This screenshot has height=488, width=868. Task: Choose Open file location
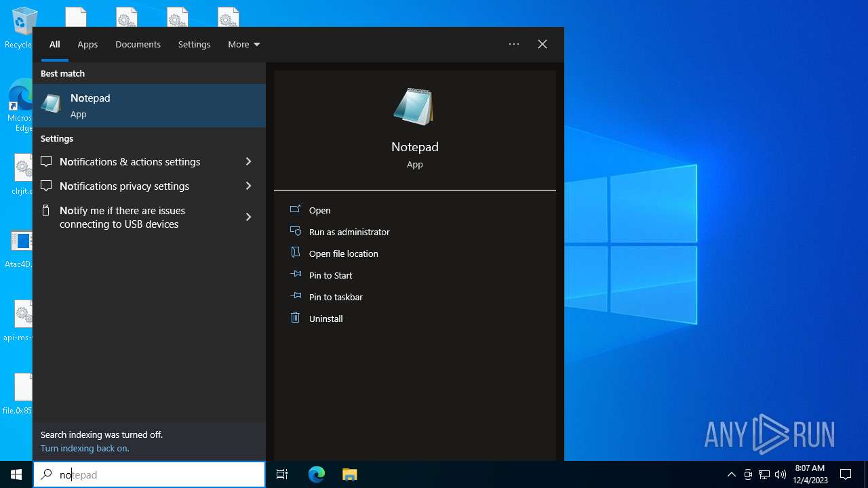tap(343, 253)
